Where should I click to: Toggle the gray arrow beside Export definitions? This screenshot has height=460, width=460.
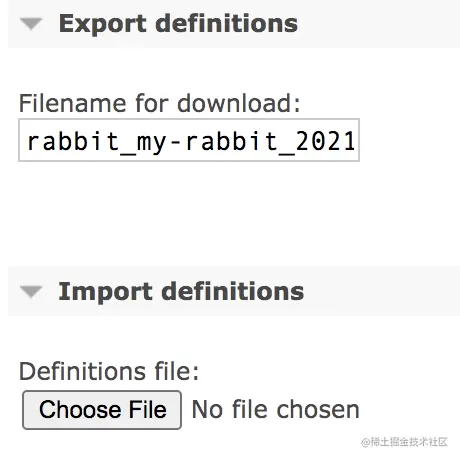tap(31, 24)
